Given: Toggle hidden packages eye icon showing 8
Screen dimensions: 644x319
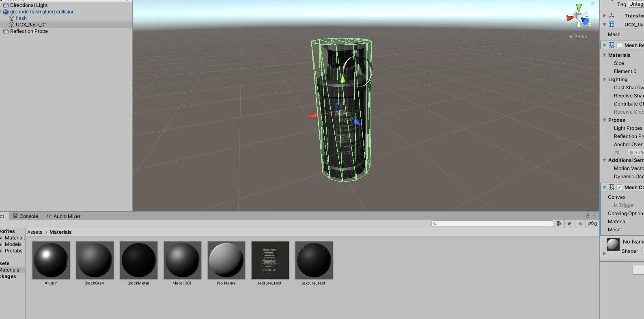Looking at the screenshot, I should click(592, 224).
